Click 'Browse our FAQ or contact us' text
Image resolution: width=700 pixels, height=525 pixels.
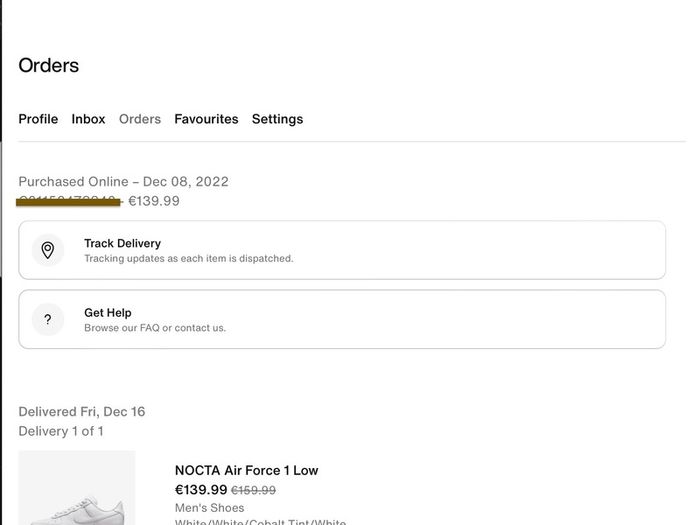click(155, 328)
